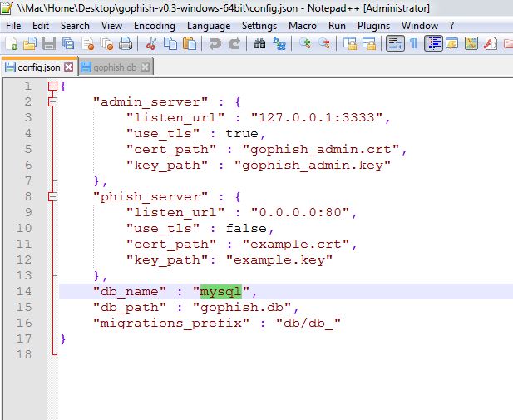513x420 pixels.
Task: Print the document with printer icon
Action: point(126,43)
